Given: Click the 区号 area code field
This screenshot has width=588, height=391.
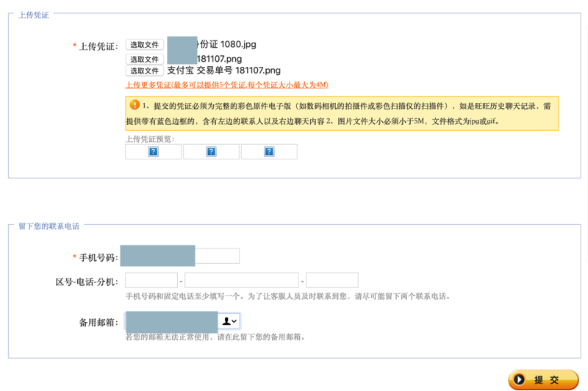Looking at the screenshot, I should (151, 280).
